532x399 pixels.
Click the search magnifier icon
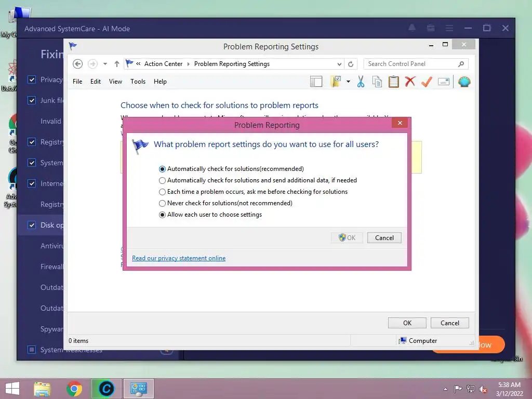point(461,64)
